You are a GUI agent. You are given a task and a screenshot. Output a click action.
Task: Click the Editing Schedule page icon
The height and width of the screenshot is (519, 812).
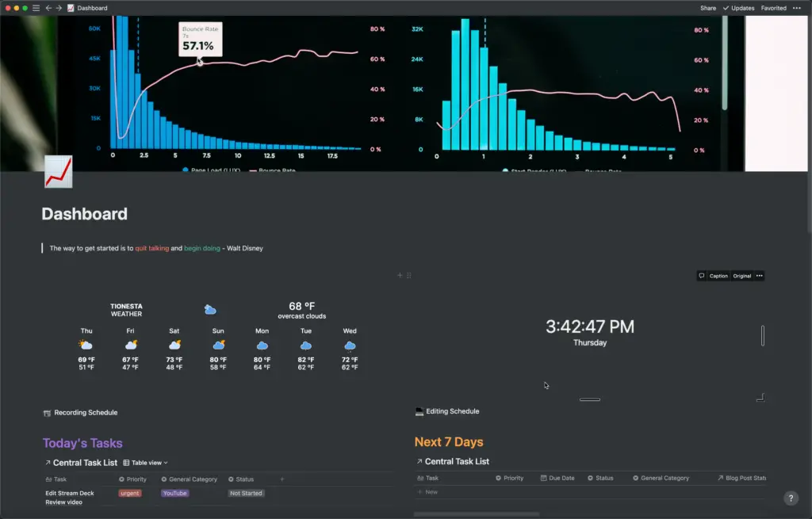pyautogui.click(x=419, y=411)
